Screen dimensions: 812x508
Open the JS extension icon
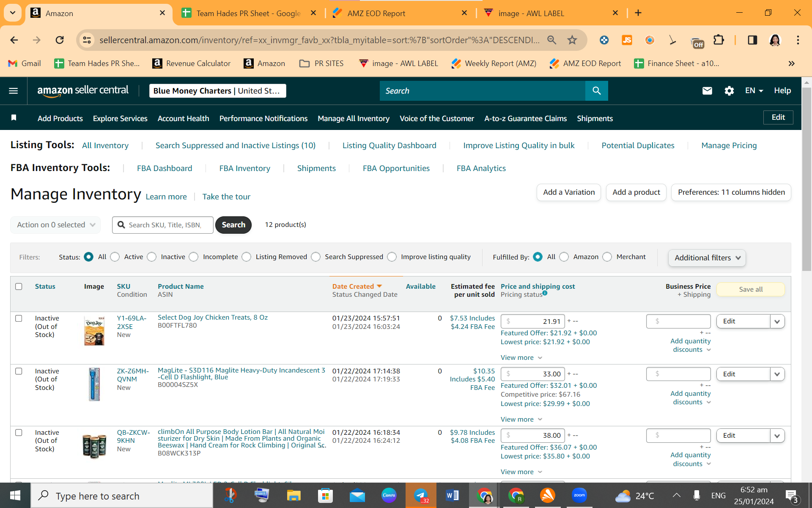[627, 40]
